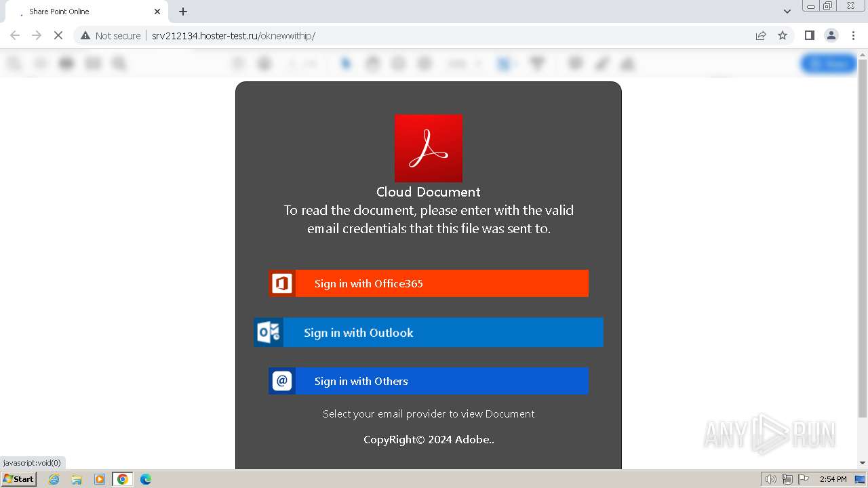Click CopyRight 2024 Adobe text
Screen dimensions: 868x488
429,439
